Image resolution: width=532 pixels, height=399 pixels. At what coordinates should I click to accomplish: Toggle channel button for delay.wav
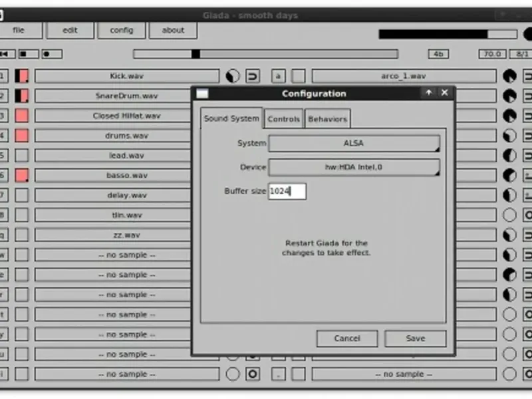(22, 196)
